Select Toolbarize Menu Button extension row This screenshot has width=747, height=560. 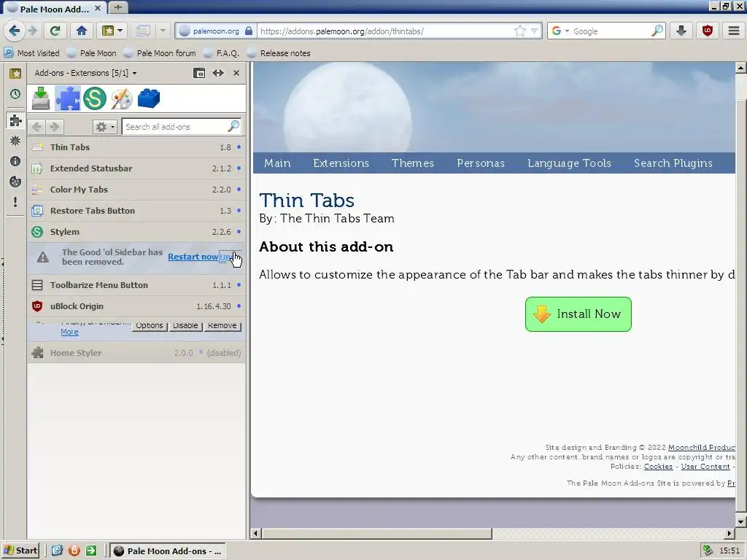pos(136,285)
